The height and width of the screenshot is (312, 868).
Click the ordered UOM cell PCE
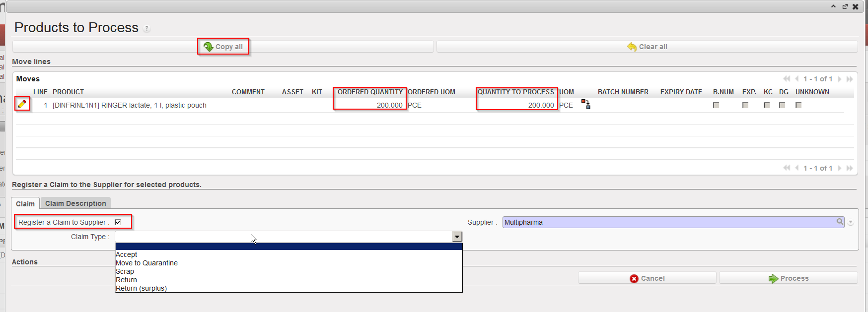tap(415, 105)
